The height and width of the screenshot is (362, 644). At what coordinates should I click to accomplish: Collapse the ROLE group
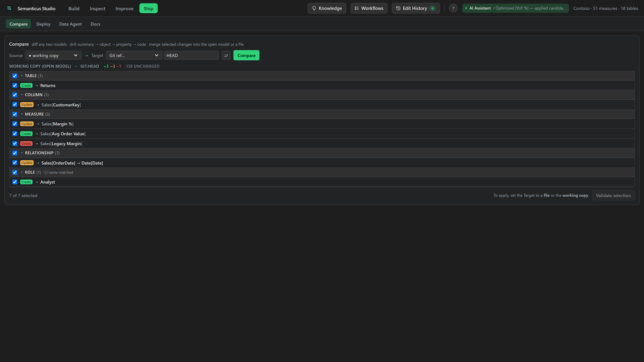click(x=22, y=172)
